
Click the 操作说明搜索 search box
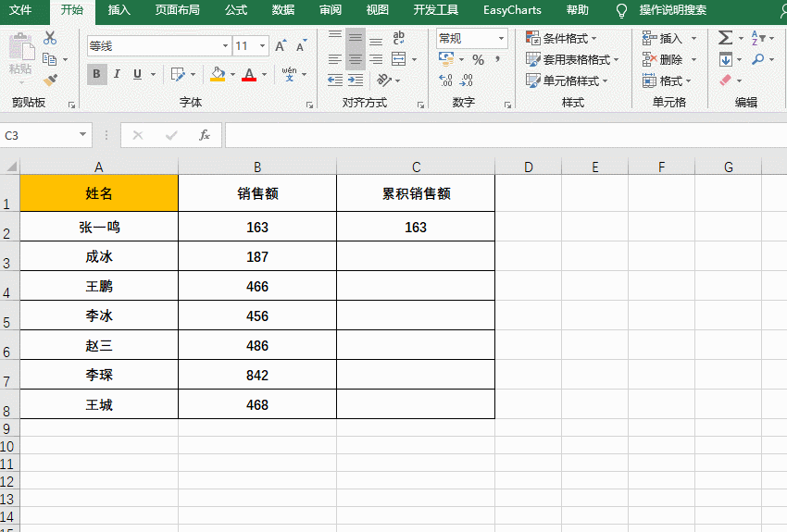click(x=672, y=10)
